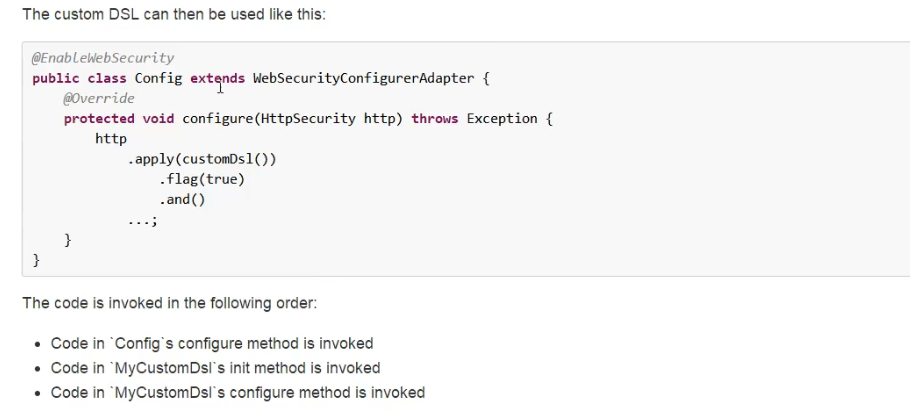
Task: Click the bullet about MyCustomDsl's init method
Action: click(215, 368)
